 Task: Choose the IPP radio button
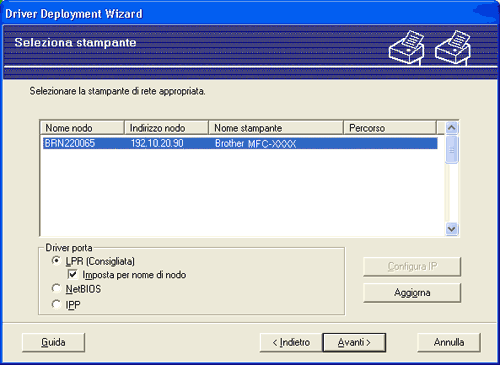click(56, 304)
